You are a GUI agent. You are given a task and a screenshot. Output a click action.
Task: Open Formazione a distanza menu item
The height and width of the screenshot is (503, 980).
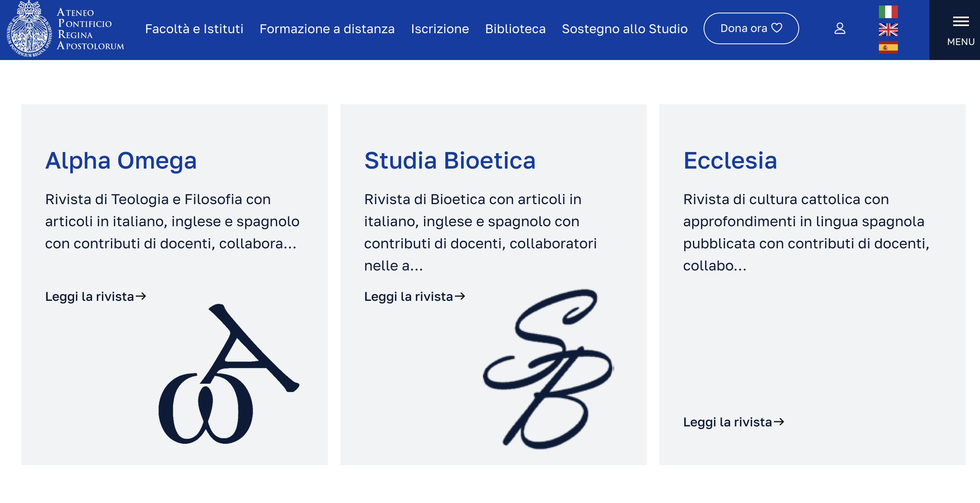[x=327, y=29]
